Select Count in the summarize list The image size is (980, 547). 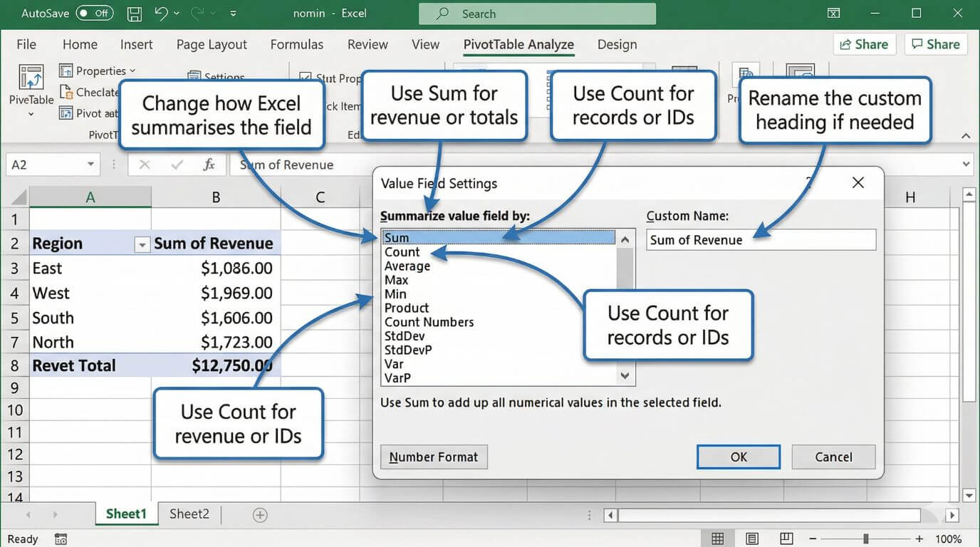(402, 251)
